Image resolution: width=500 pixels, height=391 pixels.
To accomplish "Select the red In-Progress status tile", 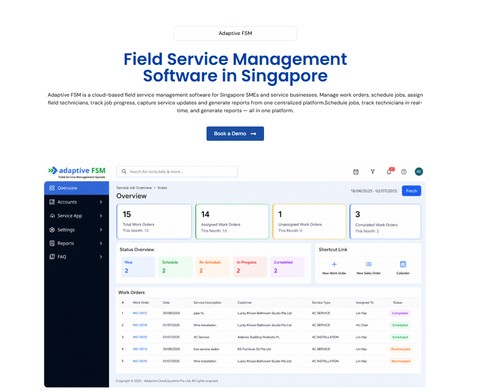I will (250, 267).
